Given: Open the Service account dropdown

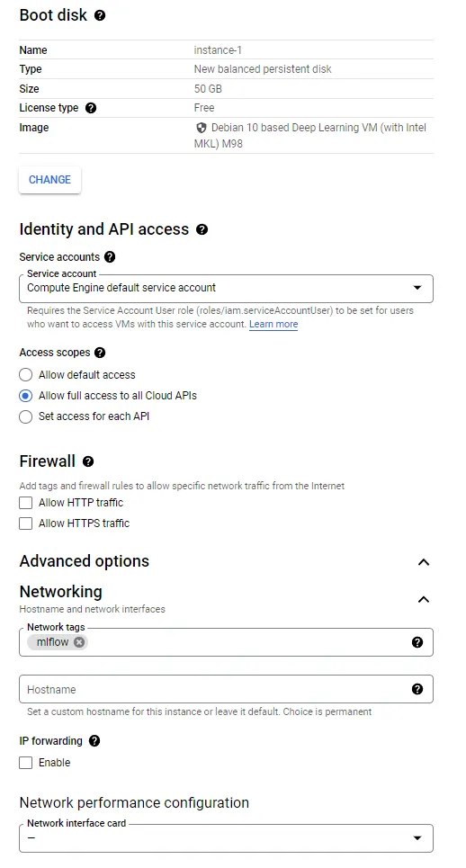Looking at the screenshot, I should [226, 289].
